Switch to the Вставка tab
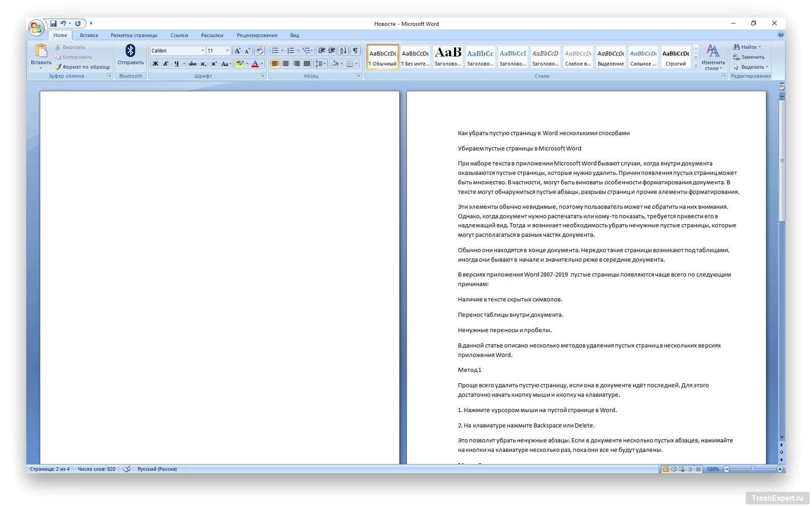The height and width of the screenshot is (507, 812). pyautogui.click(x=89, y=35)
